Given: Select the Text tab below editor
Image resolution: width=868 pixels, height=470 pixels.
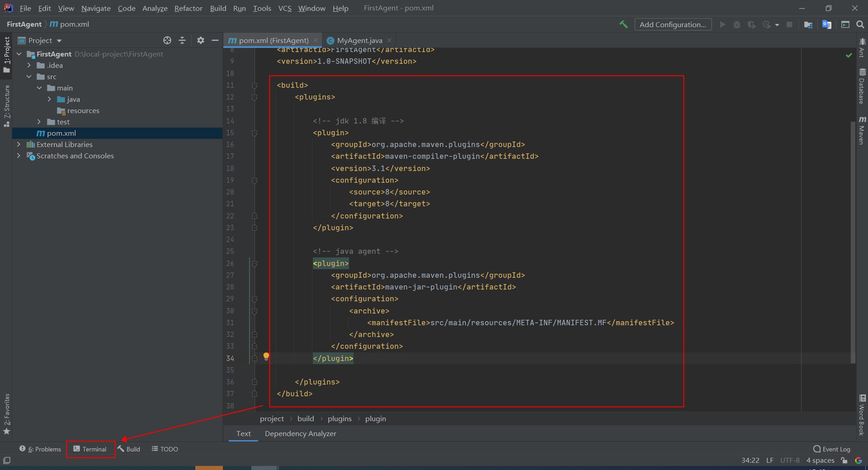Looking at the screenshot, I should click(243, 433).
